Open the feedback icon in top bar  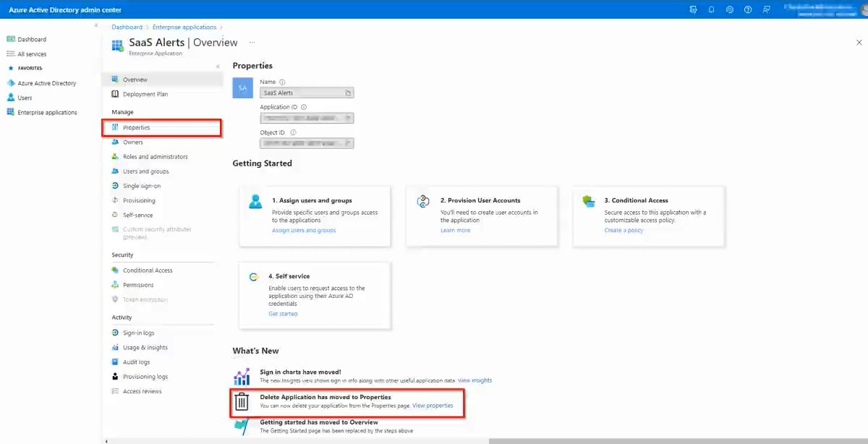pos(766,9)
